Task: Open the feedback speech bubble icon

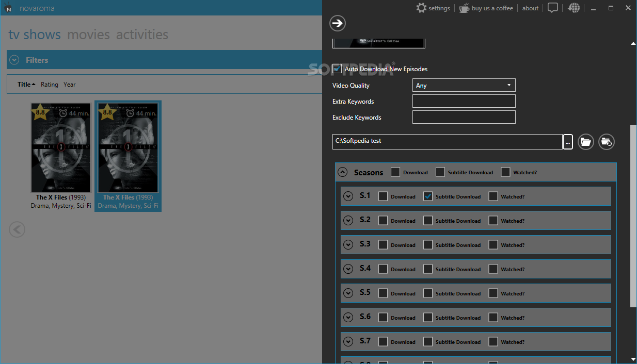Action: 553,8
